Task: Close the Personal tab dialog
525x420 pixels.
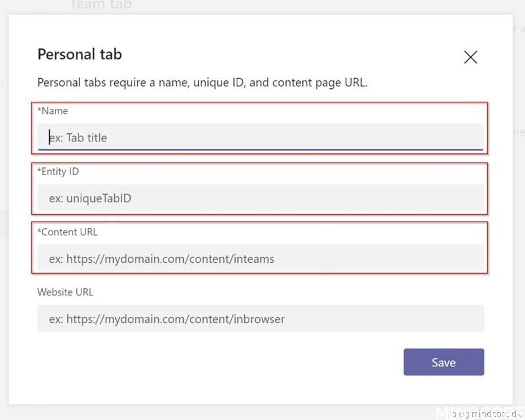Action: pos(470,57)
